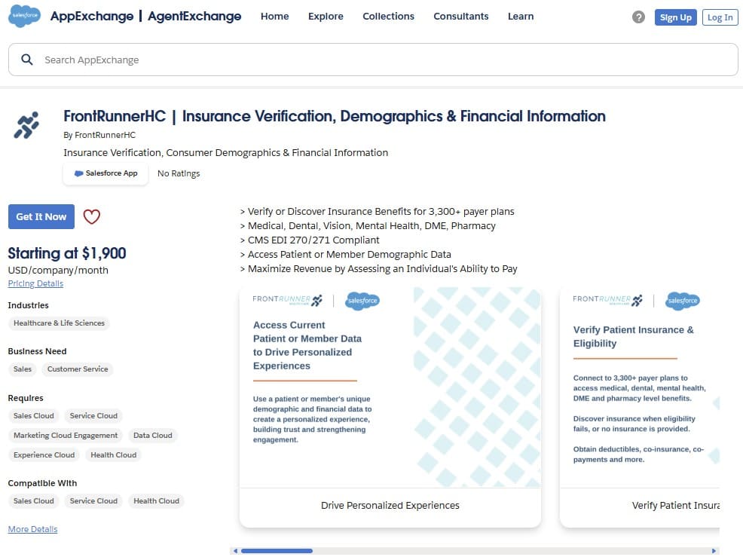
Task: Click right arrow of carousel scrollbar
Action: point(714,550)
